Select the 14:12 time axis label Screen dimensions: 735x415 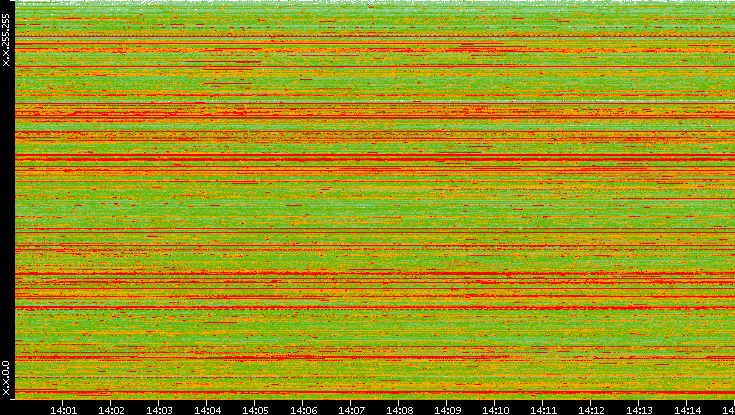592,410
